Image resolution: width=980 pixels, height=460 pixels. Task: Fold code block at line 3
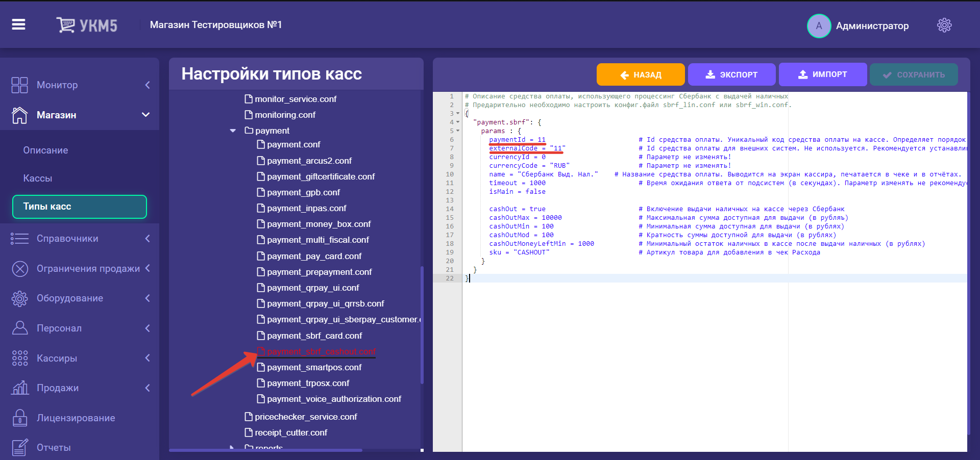tap(458, 114)
